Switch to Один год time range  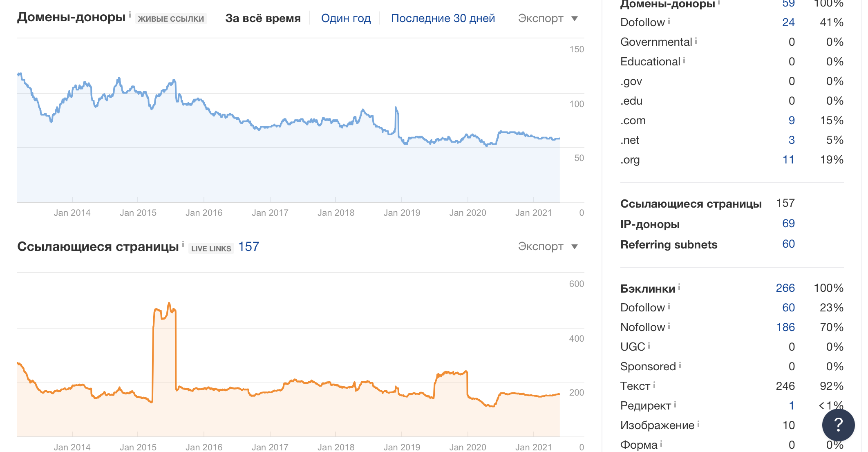(x=346, y=18)
